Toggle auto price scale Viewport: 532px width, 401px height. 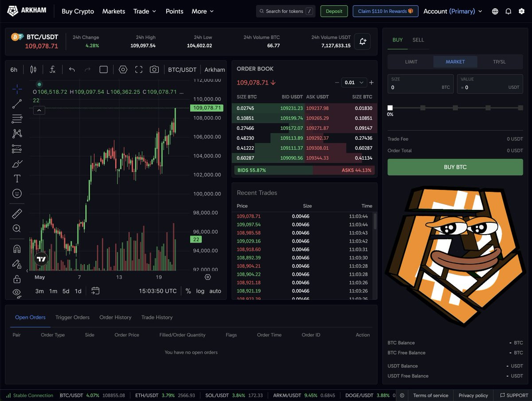(x=215, y=291)
